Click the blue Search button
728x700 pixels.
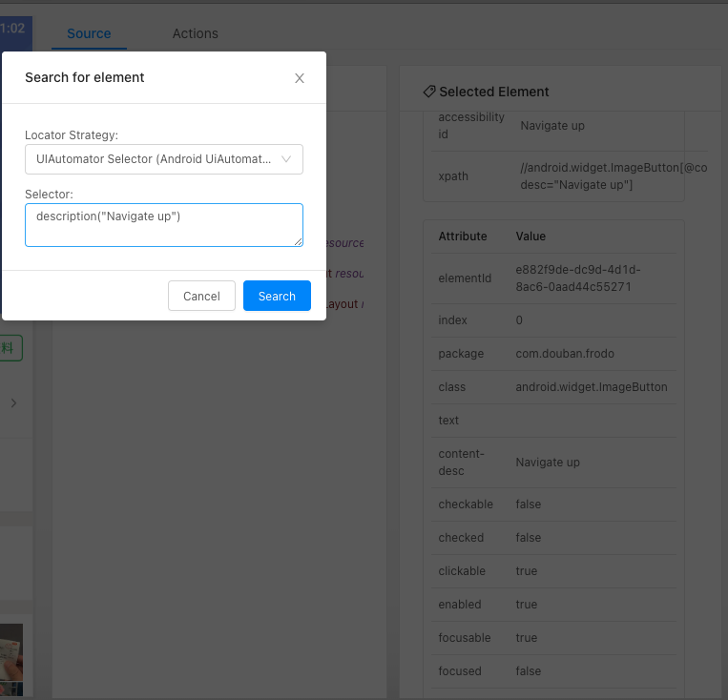277,296
